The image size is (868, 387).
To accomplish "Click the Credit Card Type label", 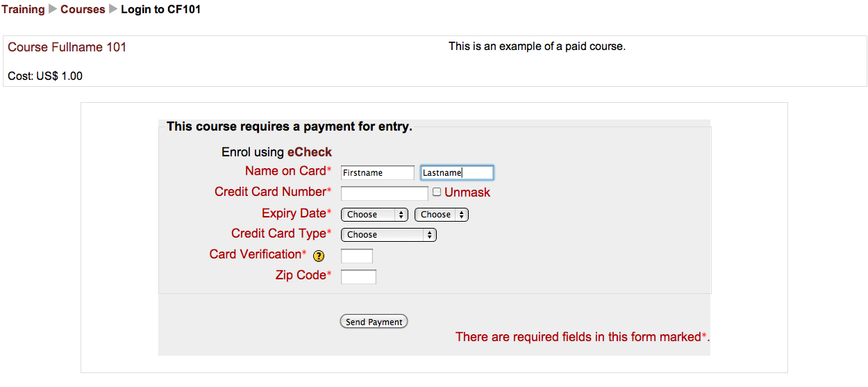I will click(278, 233).
